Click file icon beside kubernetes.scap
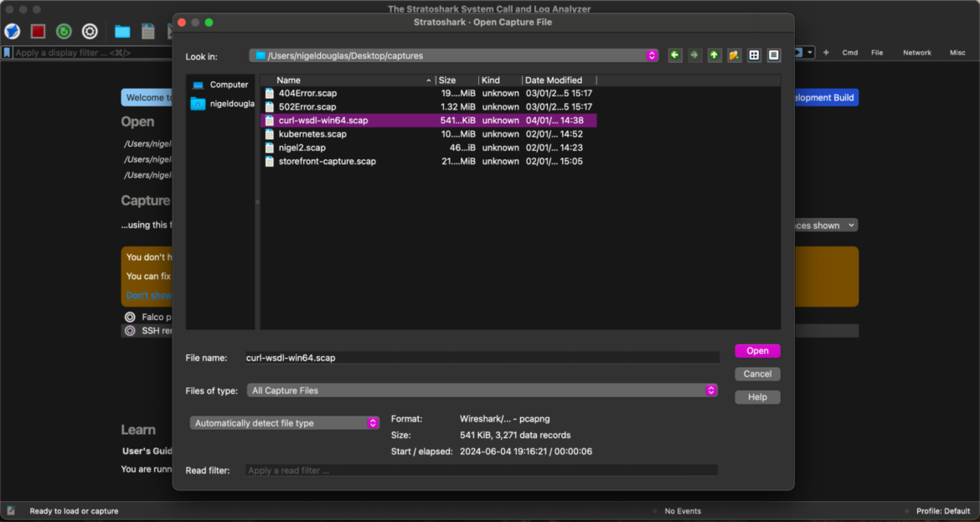Viewport: 980px width, 522px height. click(x=270, y=134)
